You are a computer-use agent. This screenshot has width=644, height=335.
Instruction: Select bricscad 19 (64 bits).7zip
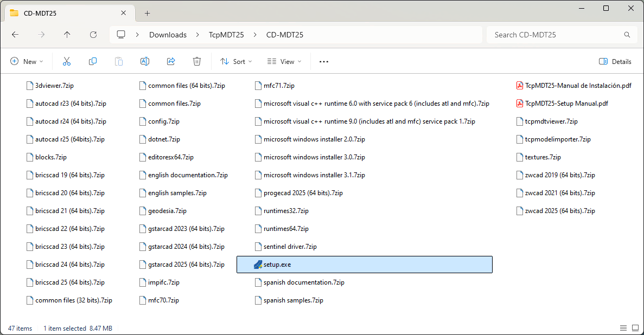(x=65, y=175)
